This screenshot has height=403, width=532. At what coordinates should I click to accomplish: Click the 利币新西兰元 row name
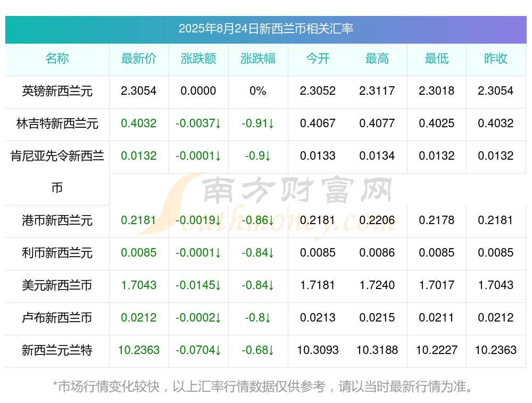pyautogui.click(x=57, y=253)
